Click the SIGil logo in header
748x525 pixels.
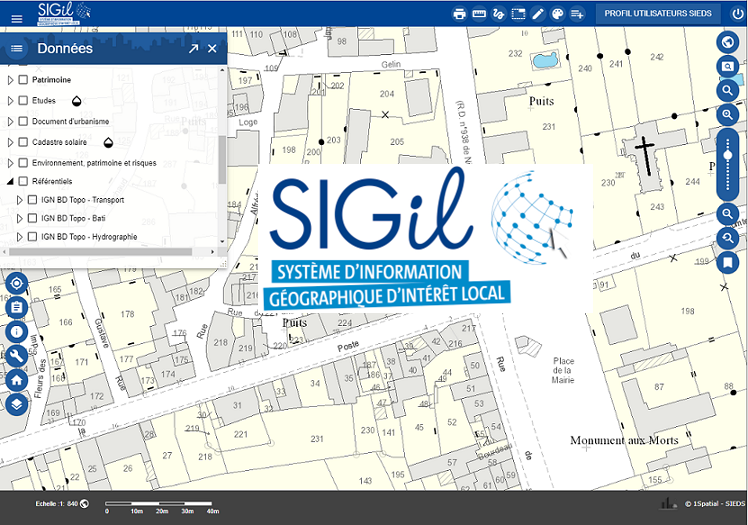tap(64, 13)
